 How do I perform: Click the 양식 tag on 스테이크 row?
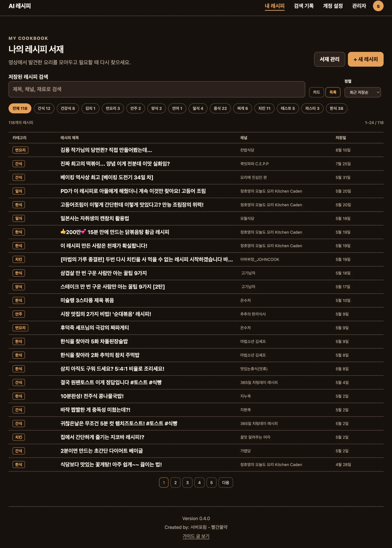click(19, 287)
